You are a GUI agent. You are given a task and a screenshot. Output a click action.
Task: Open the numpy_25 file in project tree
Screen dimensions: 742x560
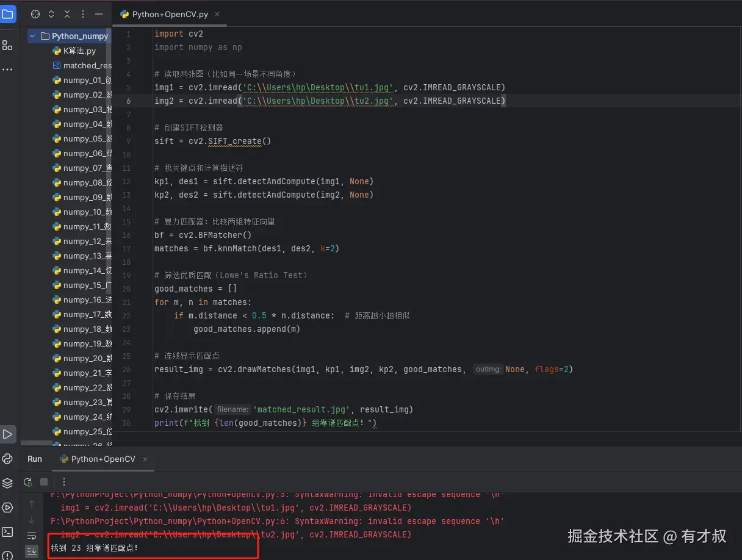pos(82,431)
